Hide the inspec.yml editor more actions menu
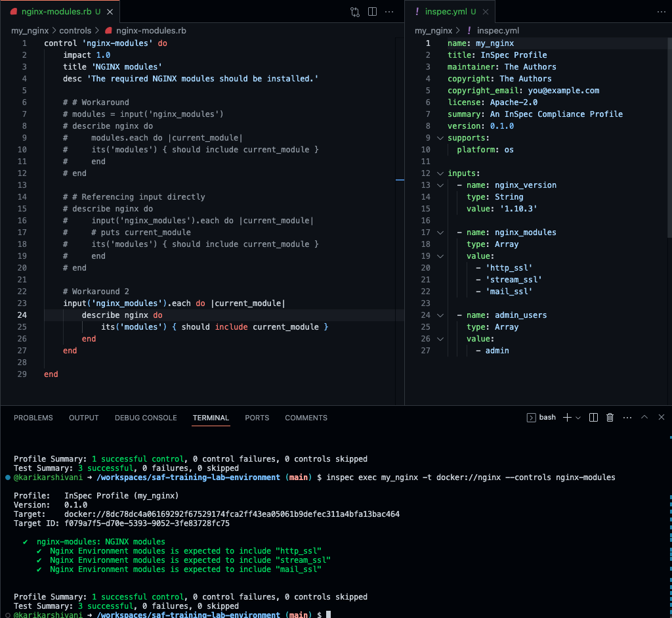The width and height of the screenshot is (672, 618). point(660,12)
